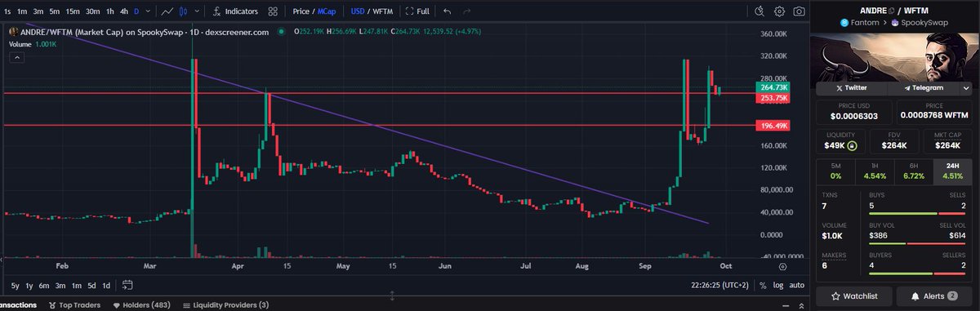Click the timeline settings gear below price axis
The height and width of the screenshot is (311, 980).
[x=783, y=265]
